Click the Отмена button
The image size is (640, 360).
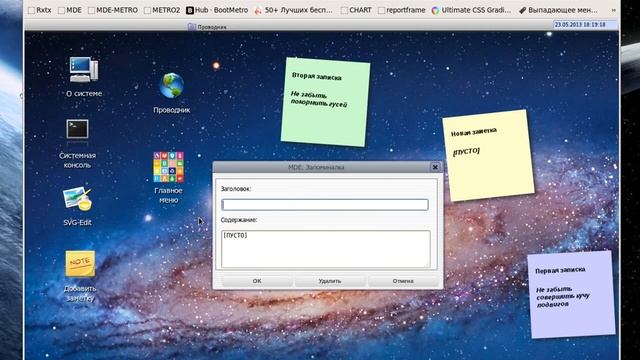403,281
